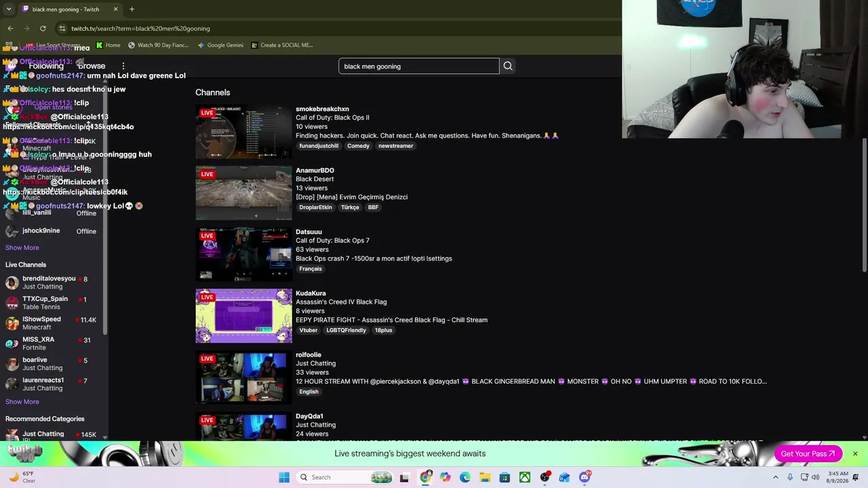
Task: Open roifoolie stream thumbnail
Action: coord(243,378)
